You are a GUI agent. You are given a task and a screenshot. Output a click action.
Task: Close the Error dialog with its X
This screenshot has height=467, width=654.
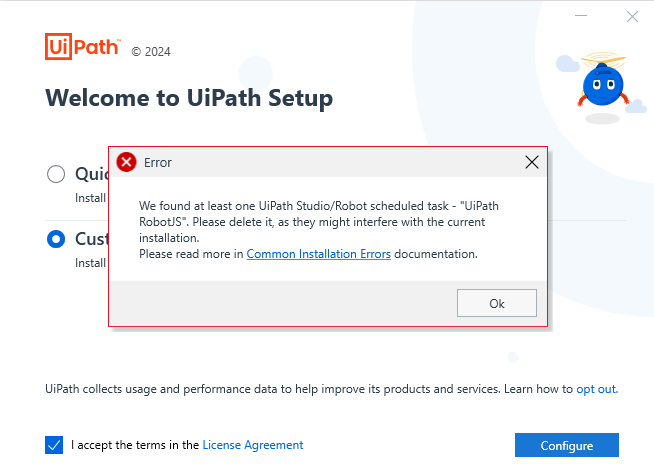pos(532,162)
